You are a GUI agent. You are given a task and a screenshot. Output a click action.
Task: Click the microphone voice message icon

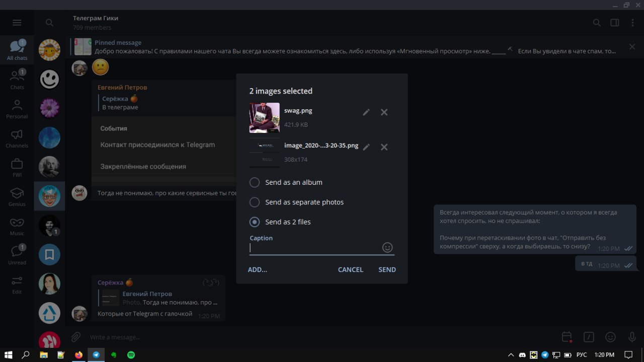pos(632,337)
